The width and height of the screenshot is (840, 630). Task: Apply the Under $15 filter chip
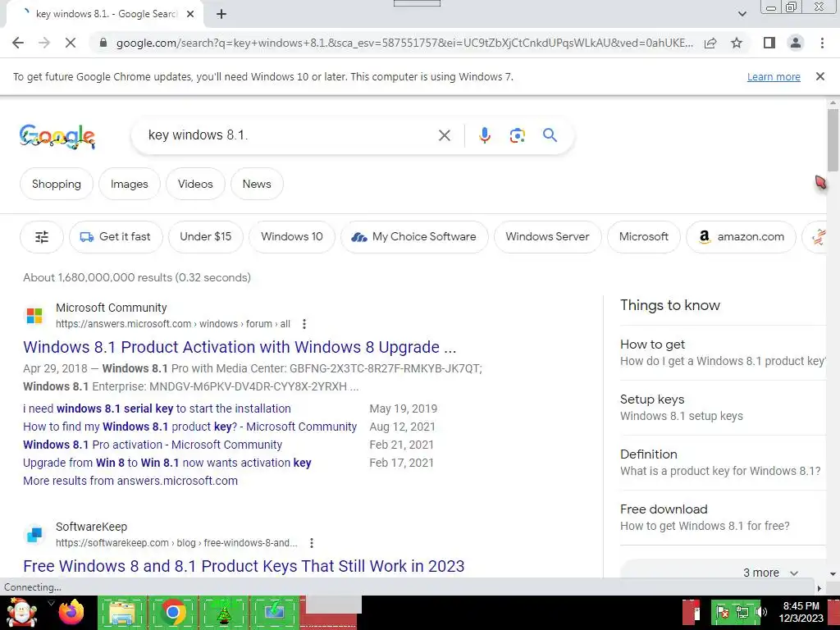click(206, 237)
